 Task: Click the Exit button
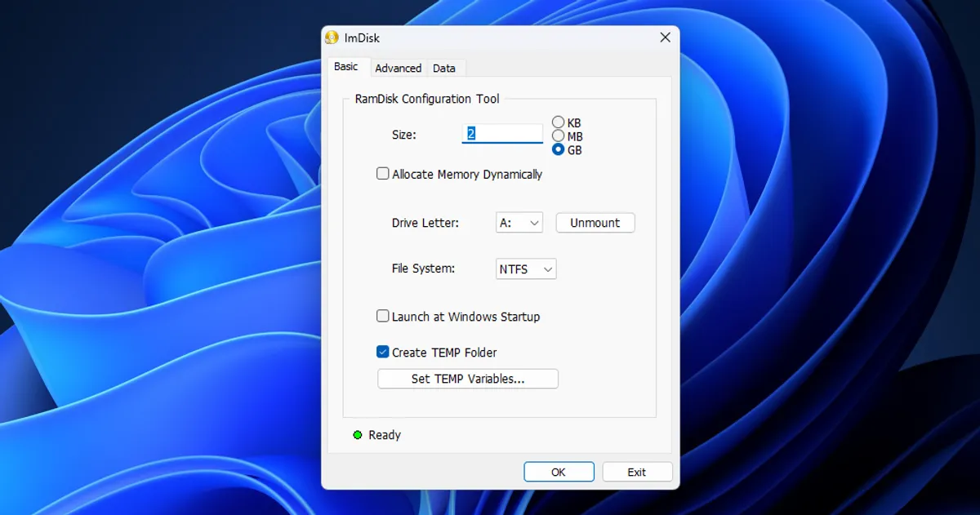click(x=637, y=472)
